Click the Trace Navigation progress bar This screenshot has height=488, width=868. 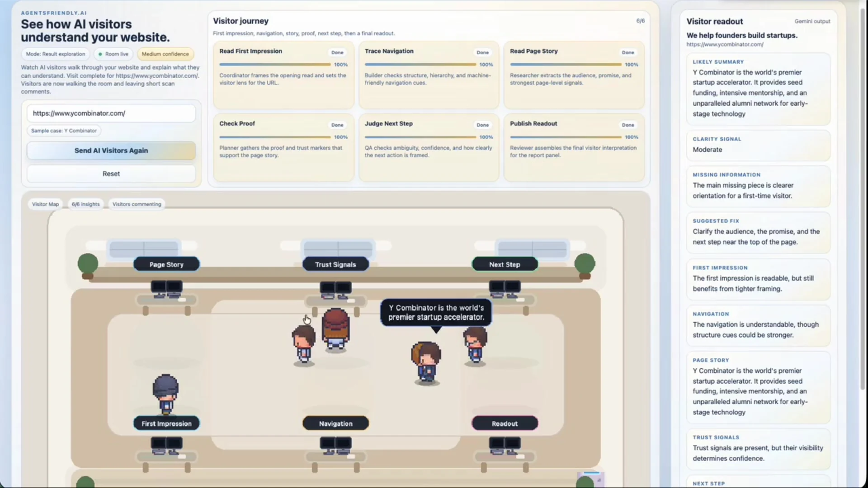pyautogui.click(x=420, y=65)
